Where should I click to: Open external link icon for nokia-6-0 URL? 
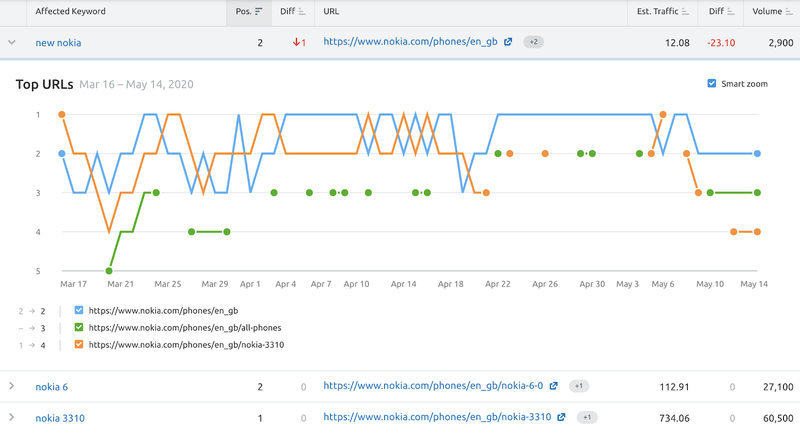553,386
